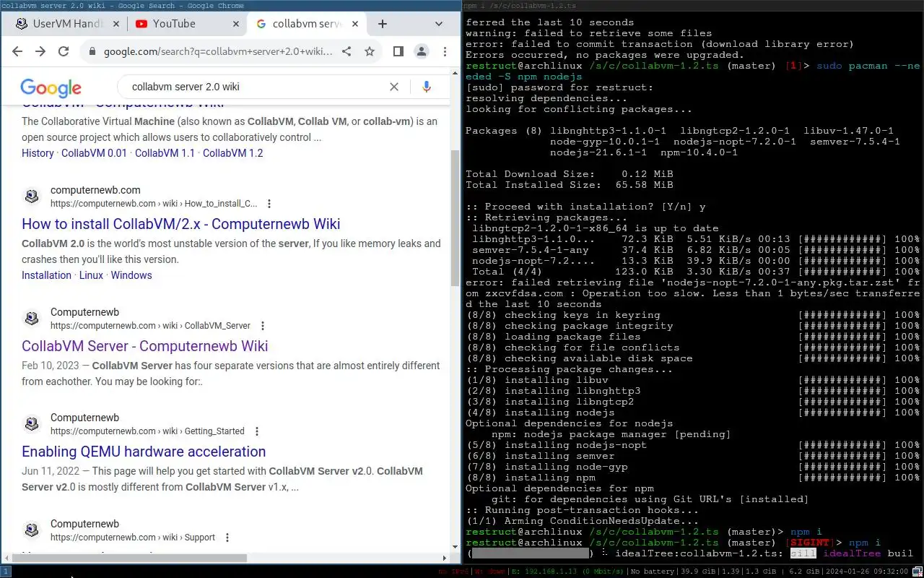This screenshot has width=924, height=578.
Task: Open a new Chrome tab
Action: click(x=383, y=24)
